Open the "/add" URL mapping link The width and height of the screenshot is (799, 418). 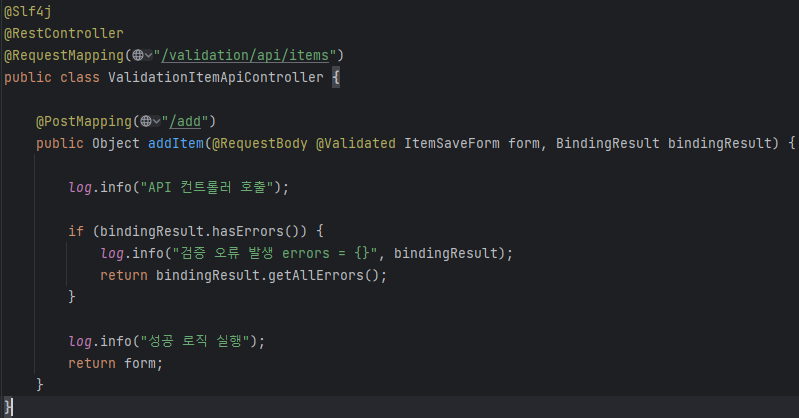tap(185, 121)
